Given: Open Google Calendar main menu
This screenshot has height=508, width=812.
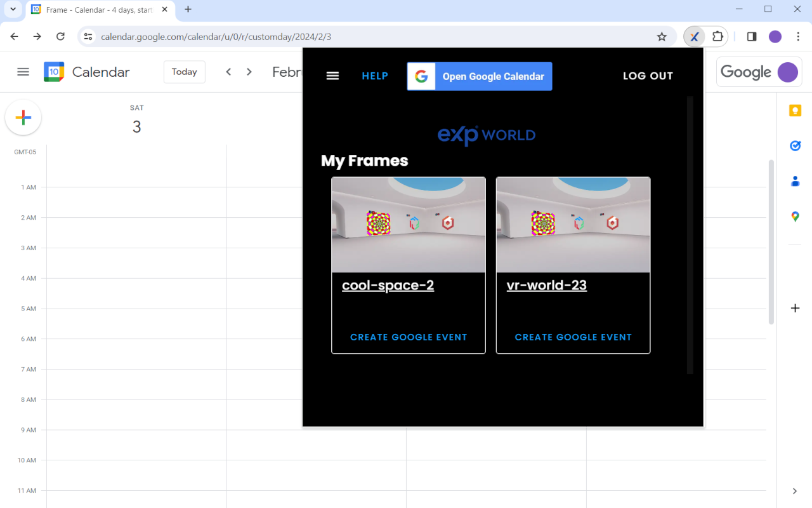Looking at the screenshot, I should [23, 72].
